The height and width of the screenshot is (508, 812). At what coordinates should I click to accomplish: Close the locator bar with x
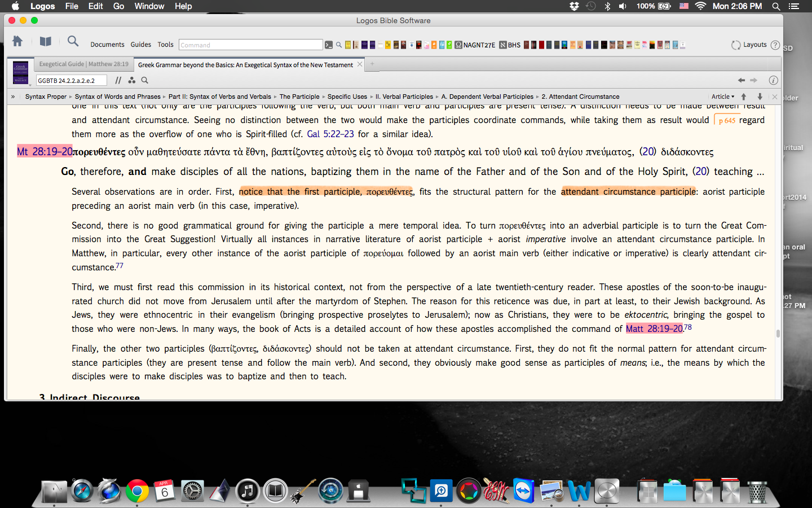(x=775, y=97)
